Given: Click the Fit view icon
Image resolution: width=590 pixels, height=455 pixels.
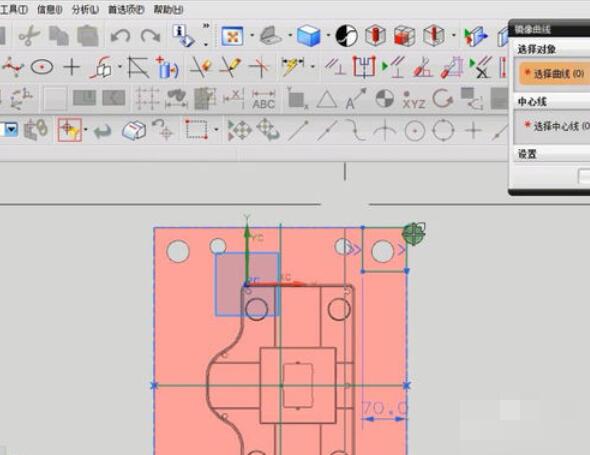Looking at the screenshot, I should pos(232,36).
